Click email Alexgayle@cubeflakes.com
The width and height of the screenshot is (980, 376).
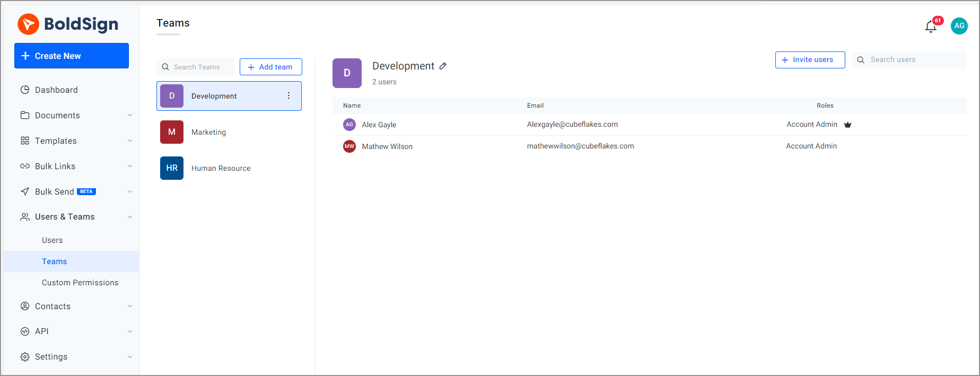(572, 124)
